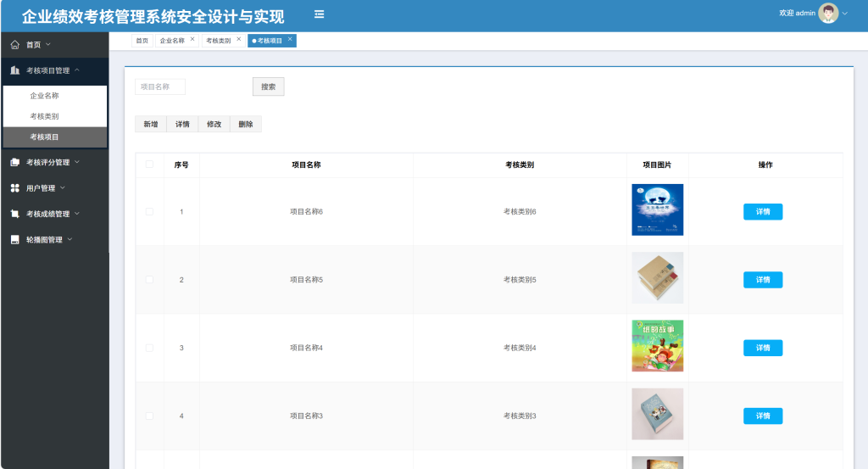
Task: Switch to the 首页 tab
Action: click(x=142, y=41)
